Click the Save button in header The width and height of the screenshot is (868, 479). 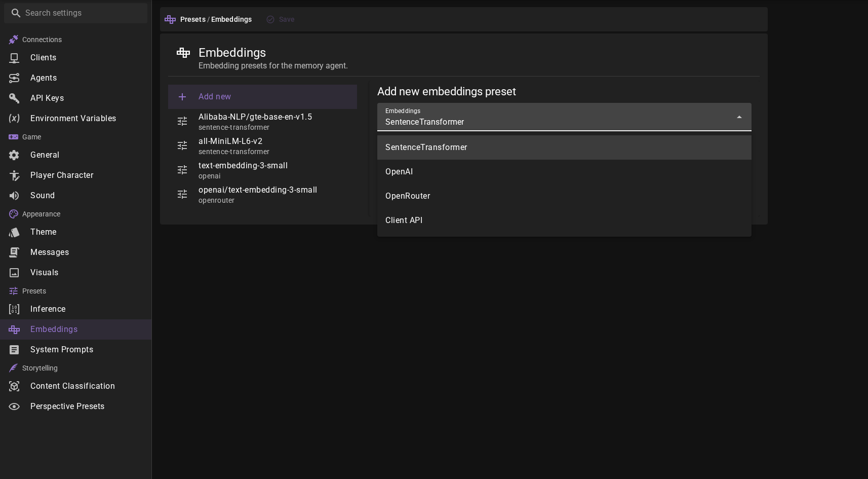281,19
